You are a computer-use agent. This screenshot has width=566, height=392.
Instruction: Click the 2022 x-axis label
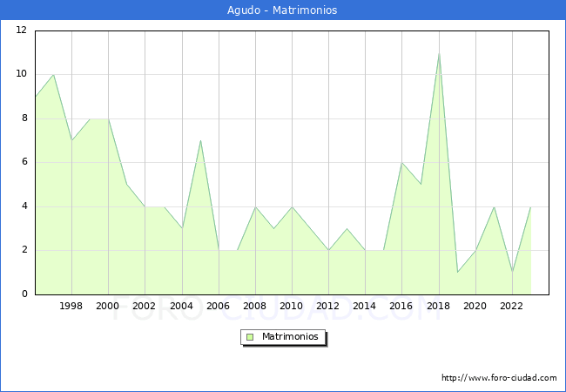coord(511,306)
